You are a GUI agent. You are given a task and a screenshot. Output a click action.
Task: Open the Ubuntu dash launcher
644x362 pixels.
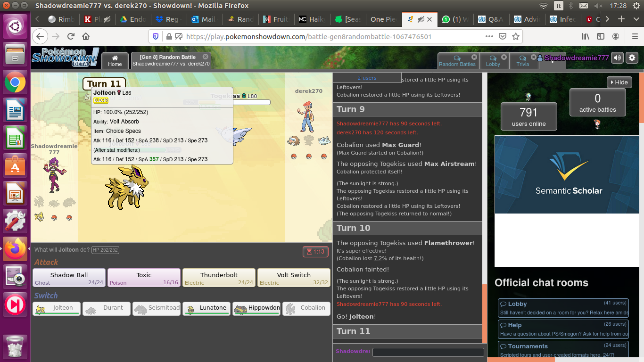(x=15, y=26)
